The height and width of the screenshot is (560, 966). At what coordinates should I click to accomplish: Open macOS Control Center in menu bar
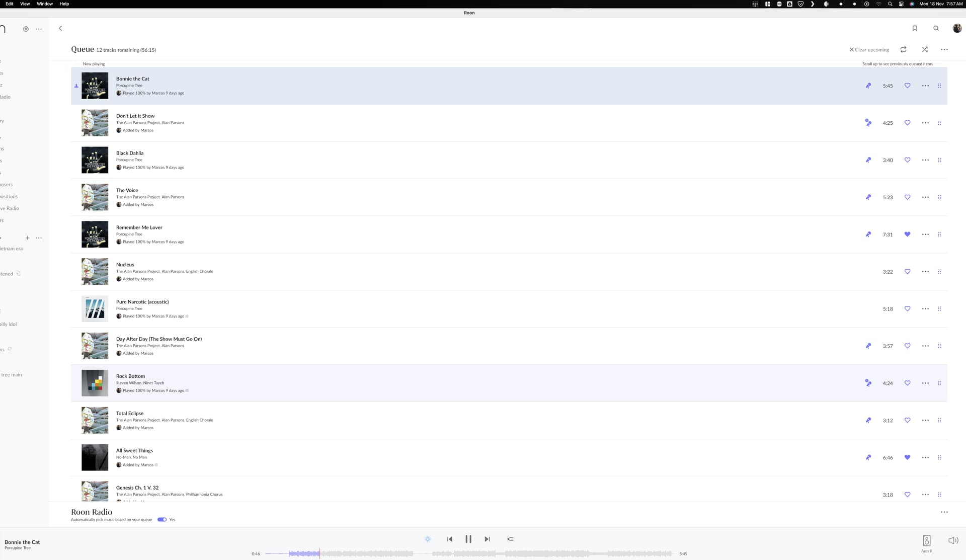(901, 4)
